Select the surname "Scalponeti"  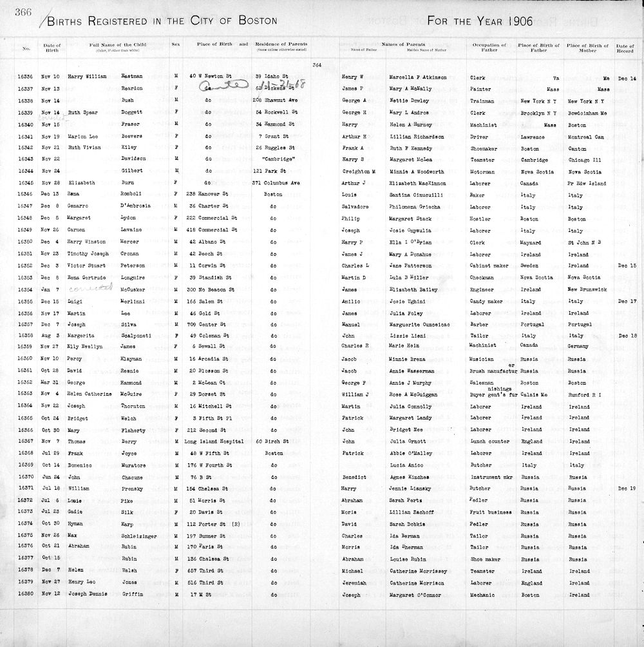[136, 336]
